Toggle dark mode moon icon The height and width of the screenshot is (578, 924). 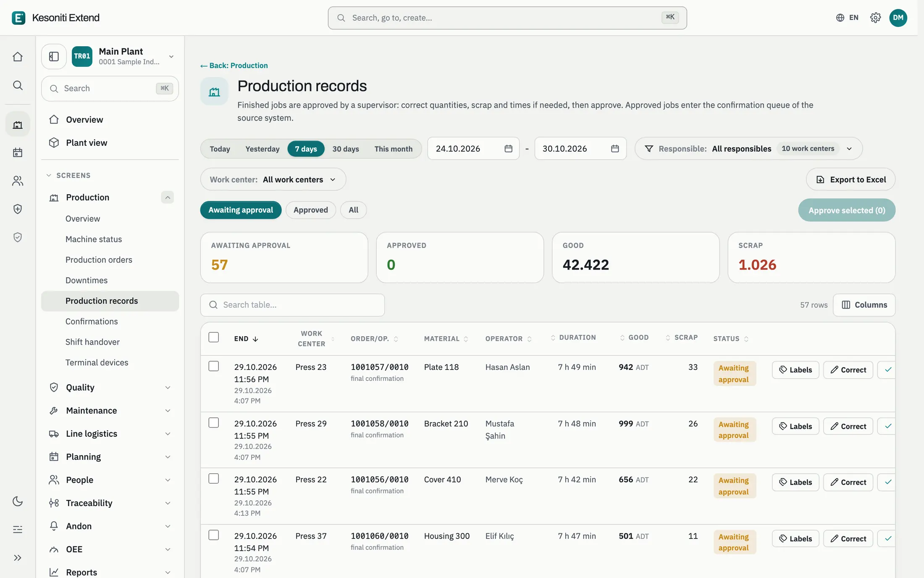pos(18,501)
